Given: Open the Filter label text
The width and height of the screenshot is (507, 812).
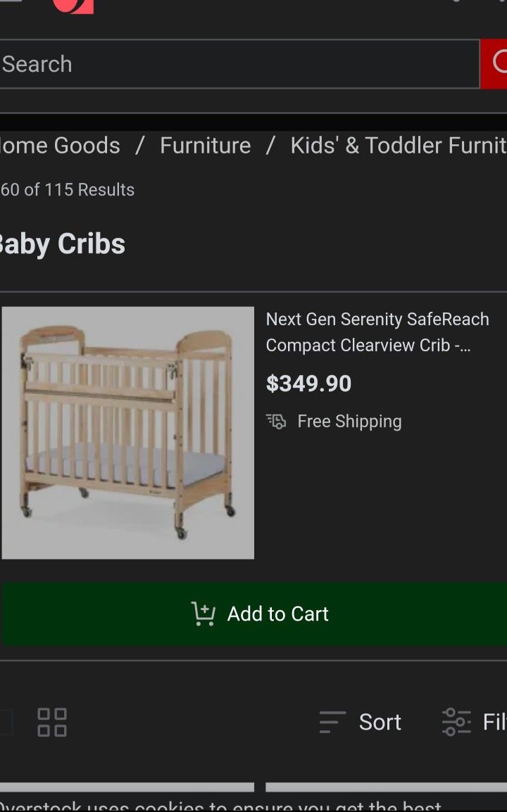Looking at the screenshot, I should (494, 722).
